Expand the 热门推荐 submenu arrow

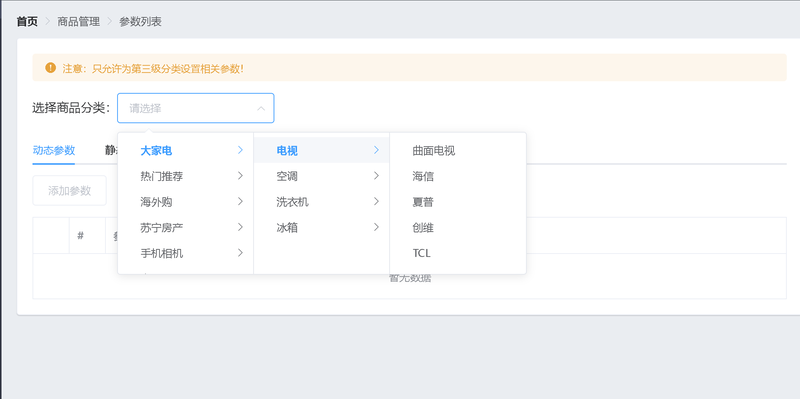tap(240, 176)
